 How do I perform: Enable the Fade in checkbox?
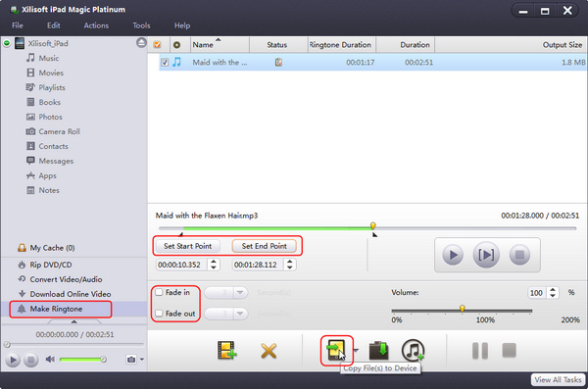[x=160, y=292]
